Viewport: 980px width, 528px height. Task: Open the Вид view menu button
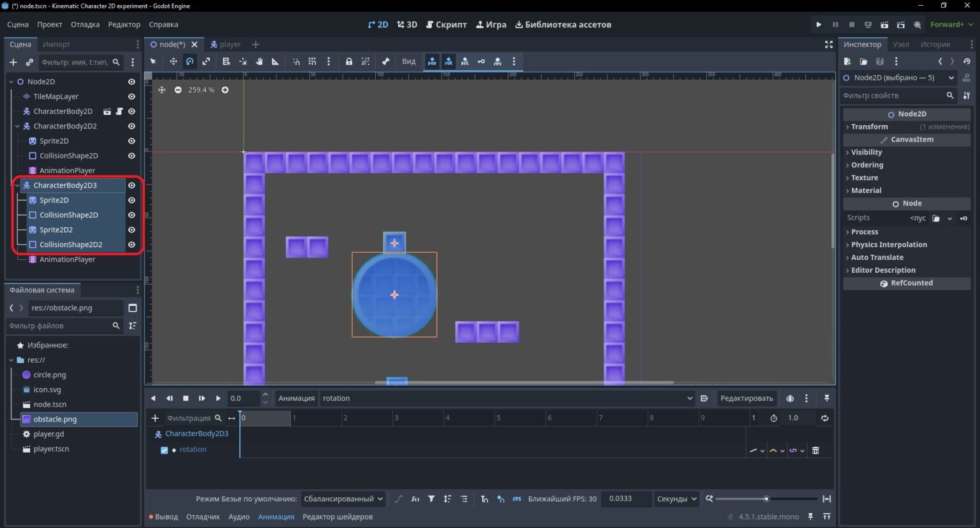[409, 61]
